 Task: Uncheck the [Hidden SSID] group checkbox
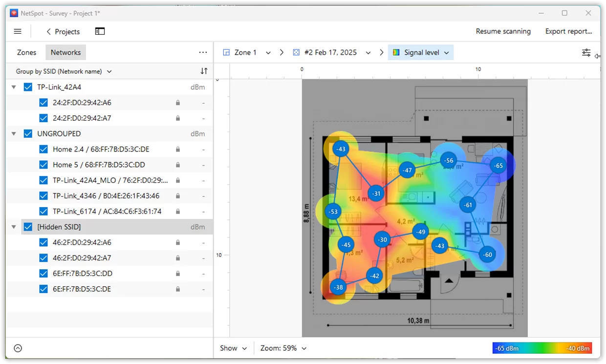[x=28, y=227]
